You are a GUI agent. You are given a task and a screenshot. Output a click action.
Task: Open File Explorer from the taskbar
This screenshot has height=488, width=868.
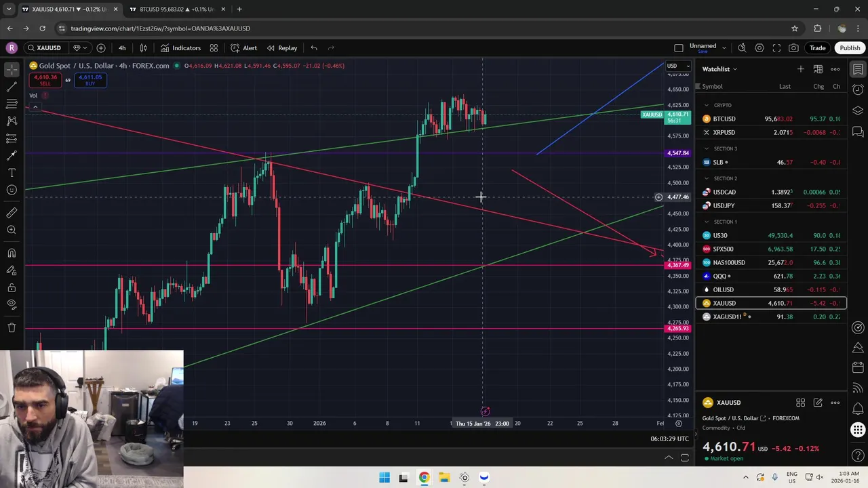pos(444,477)
